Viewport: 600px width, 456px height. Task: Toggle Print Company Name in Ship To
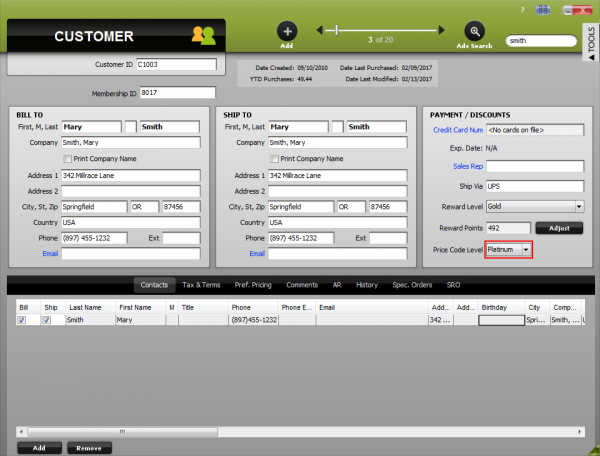[x=274, y=159]
